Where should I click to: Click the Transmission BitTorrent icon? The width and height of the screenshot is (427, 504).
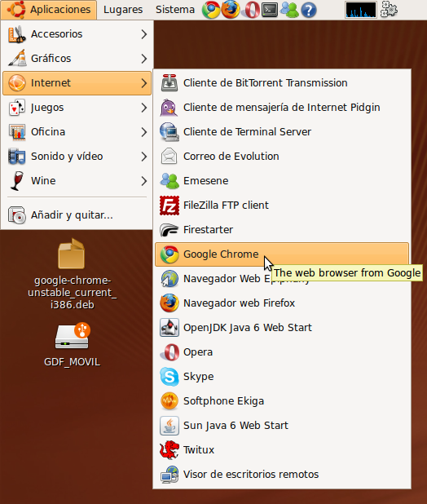[169, 83]
